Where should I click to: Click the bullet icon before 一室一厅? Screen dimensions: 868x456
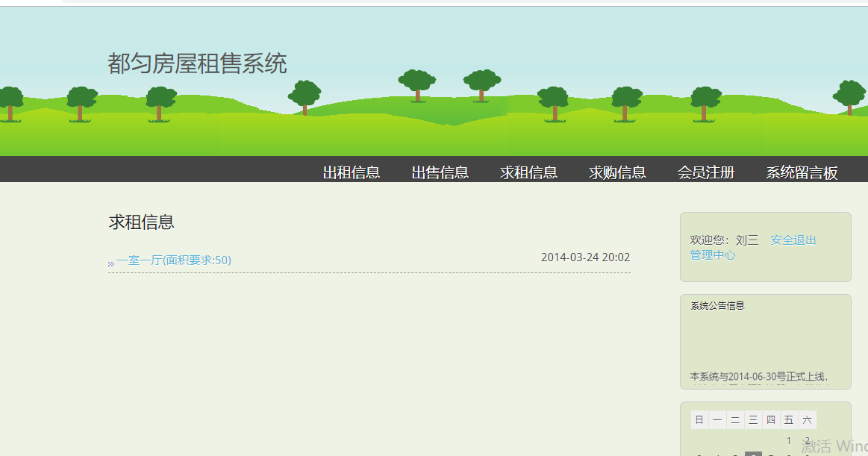coord(110,264)
